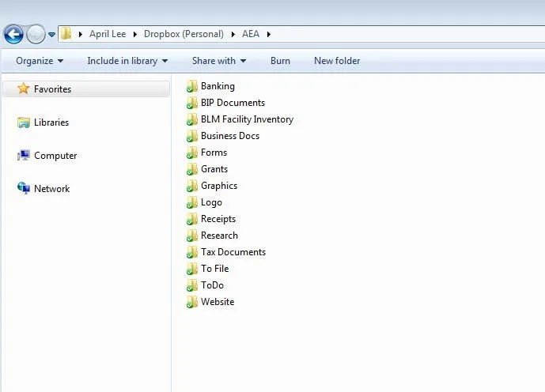
Task: Select Tax Documents folder name
Action: [233, 252]
